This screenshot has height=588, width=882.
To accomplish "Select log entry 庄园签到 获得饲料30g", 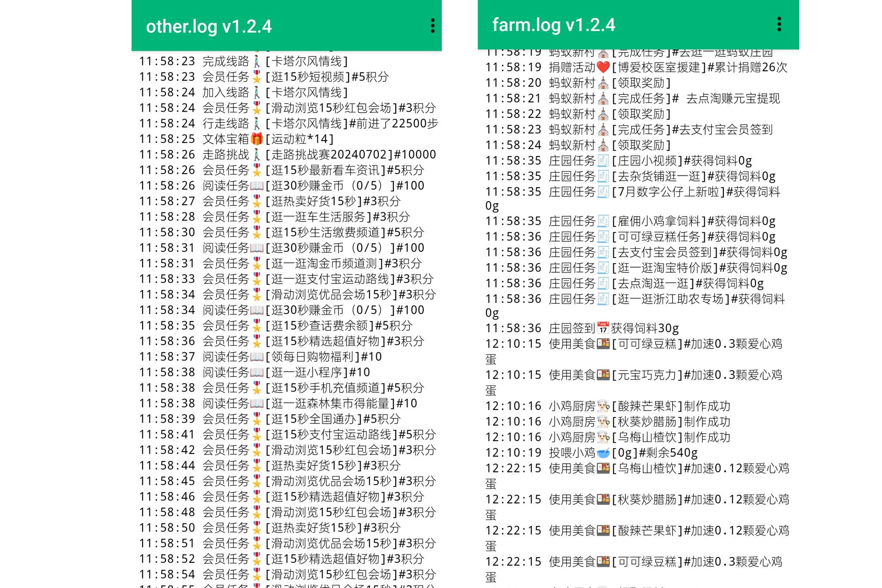I will (582, 328).
